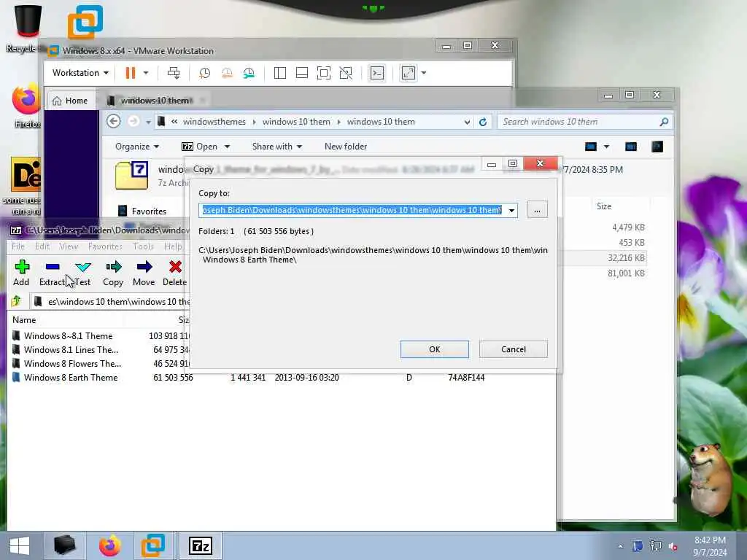Browse for destination with ... button
This screenshot has width=747, height=560.
[x=537, y=210]
